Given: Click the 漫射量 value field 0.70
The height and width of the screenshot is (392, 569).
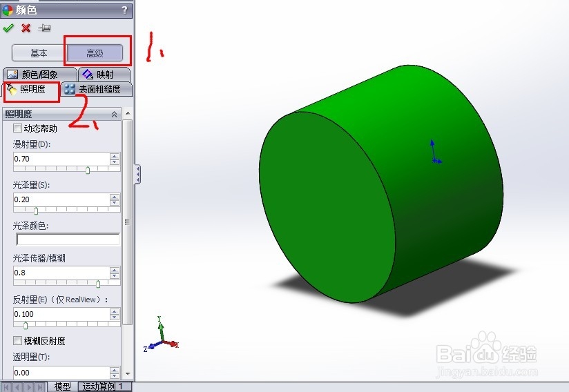Looking at the screenshot, I should [61, 159].
